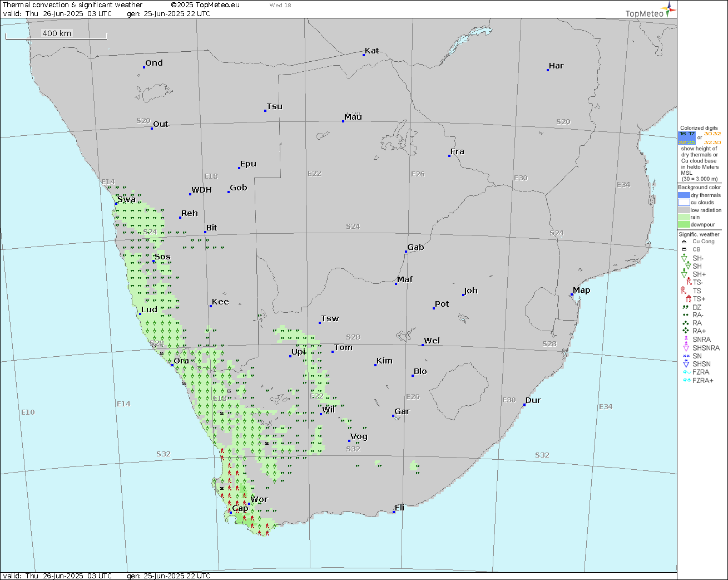
Task: Click the WDH city label
Action: (x=202, y=190)
